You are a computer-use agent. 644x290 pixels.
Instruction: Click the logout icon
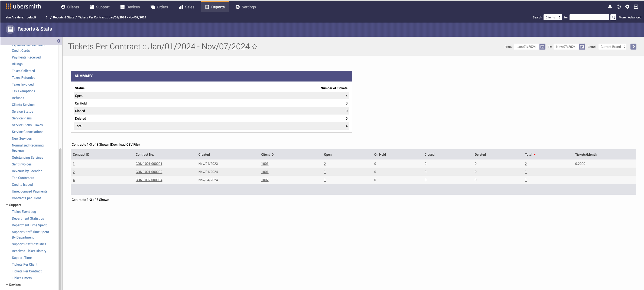636,7
